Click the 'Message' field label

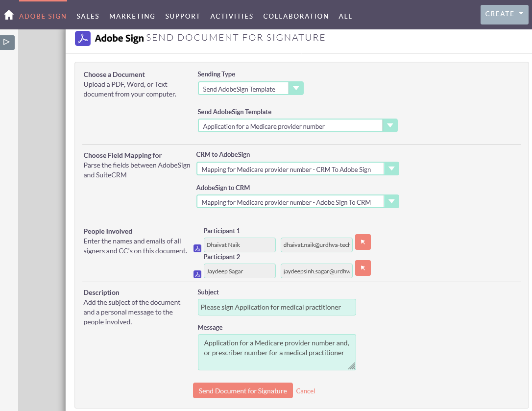(x=210, y=328)
